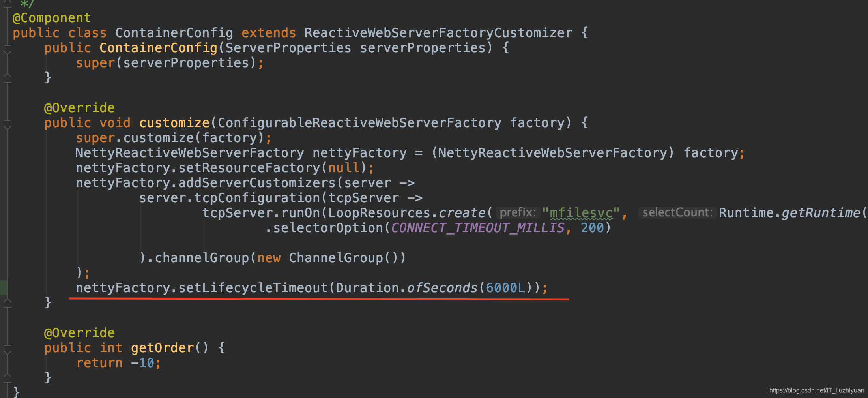Click the numeric value 200
This screenshot has height=398, width=868.
tap(592, 228)
